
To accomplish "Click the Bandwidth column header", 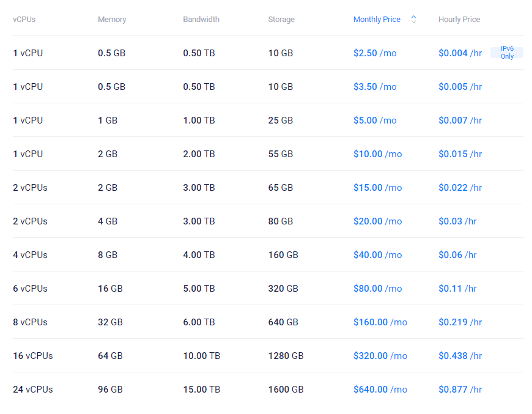I will pyautogui.click(x=201, y=20).
